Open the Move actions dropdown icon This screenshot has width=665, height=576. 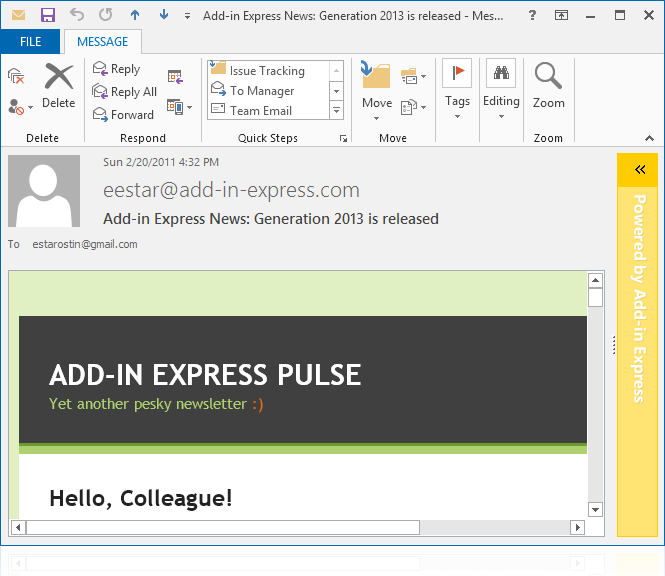(x=413, y=107)
